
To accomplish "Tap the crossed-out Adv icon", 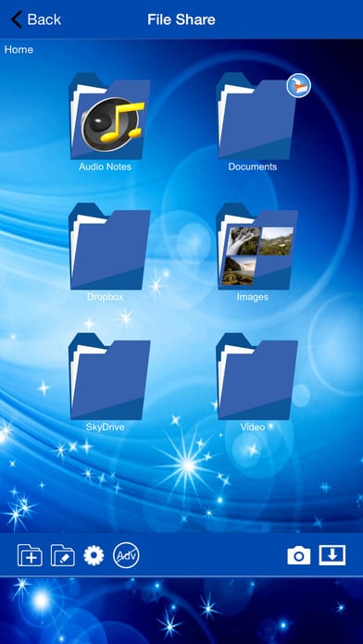I will coord(126,555).
